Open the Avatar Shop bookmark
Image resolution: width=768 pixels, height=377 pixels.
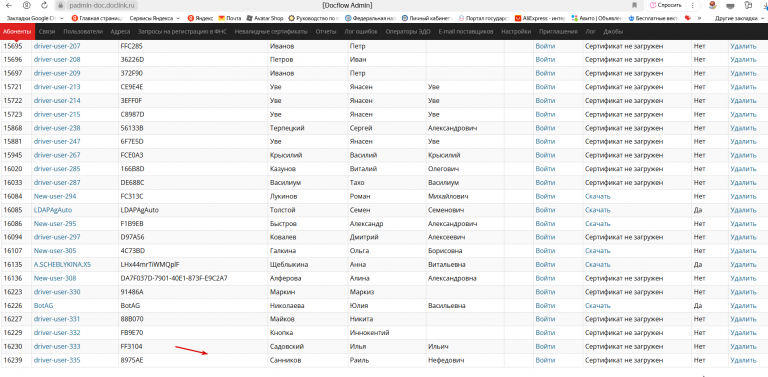(x=265, y=18)
